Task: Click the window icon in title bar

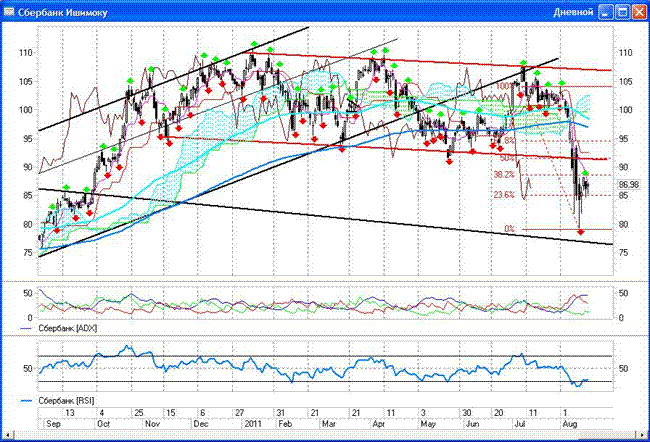Action: click(10, 12)
